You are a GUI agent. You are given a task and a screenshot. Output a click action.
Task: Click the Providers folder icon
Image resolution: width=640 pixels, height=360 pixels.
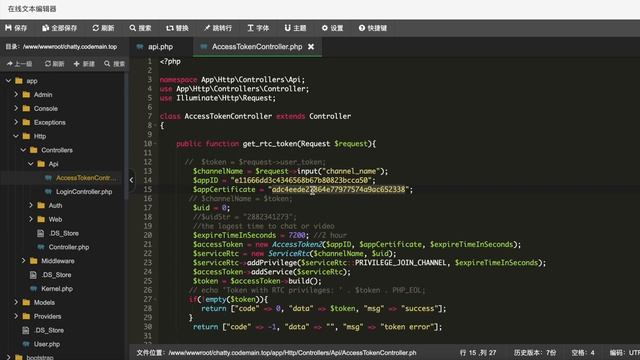[x=27, y=317]
